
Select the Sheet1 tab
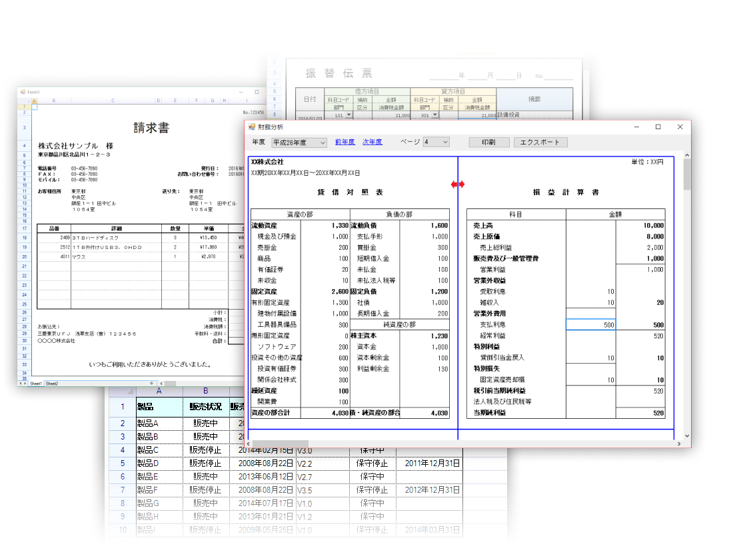35,384
